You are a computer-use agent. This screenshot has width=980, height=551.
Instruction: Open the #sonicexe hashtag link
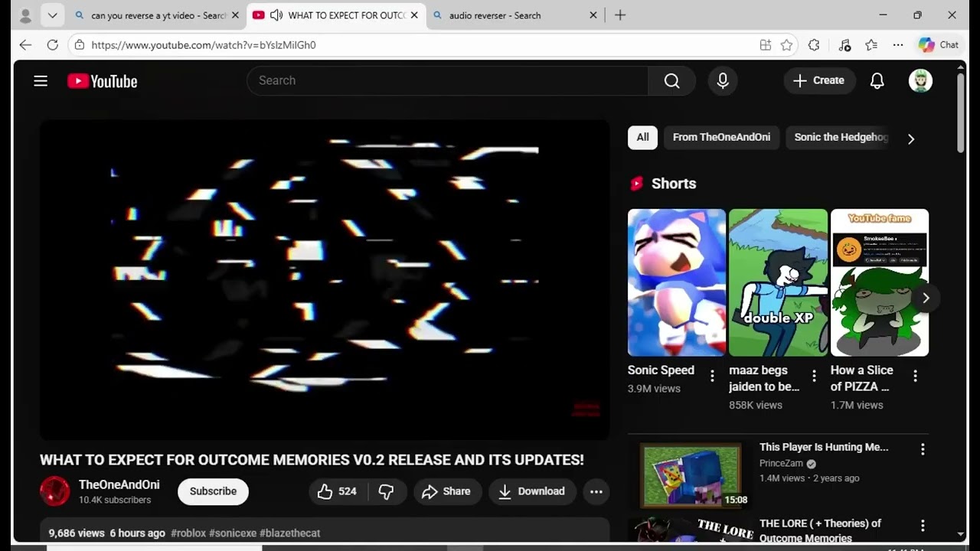point(233,533)
